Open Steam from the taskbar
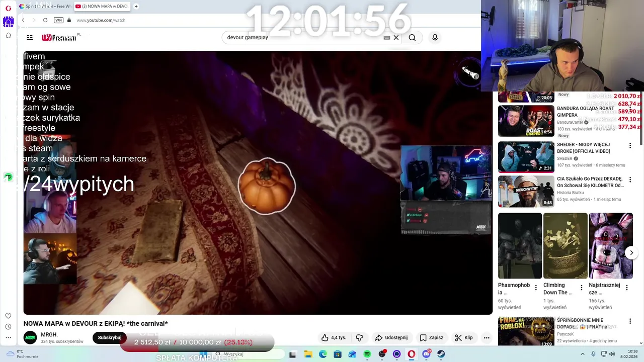Viewport: 644px width, 362px height. click(x=441, y=354)
